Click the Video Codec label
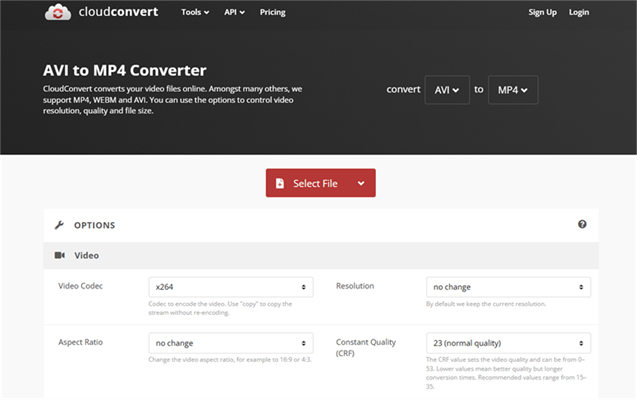Image resolution: width=637 pixels, height=400 pixels. point(80,286)
